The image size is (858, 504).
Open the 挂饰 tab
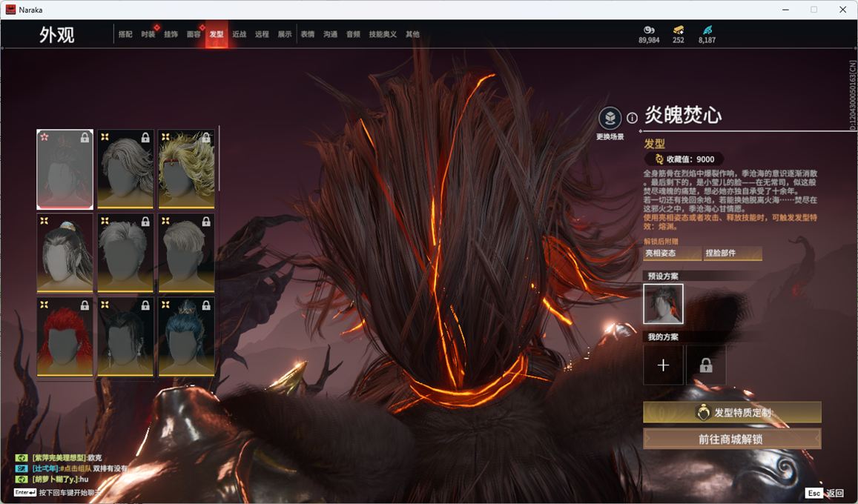coord(171,34)
